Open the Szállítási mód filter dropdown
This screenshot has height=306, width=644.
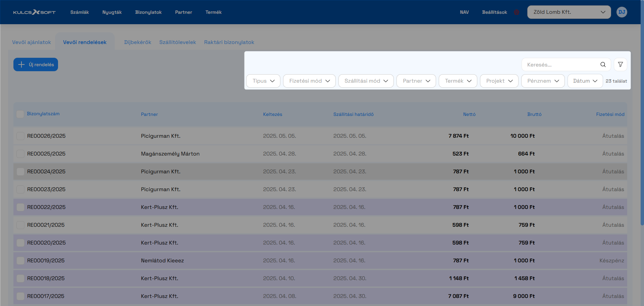(366, 81)
